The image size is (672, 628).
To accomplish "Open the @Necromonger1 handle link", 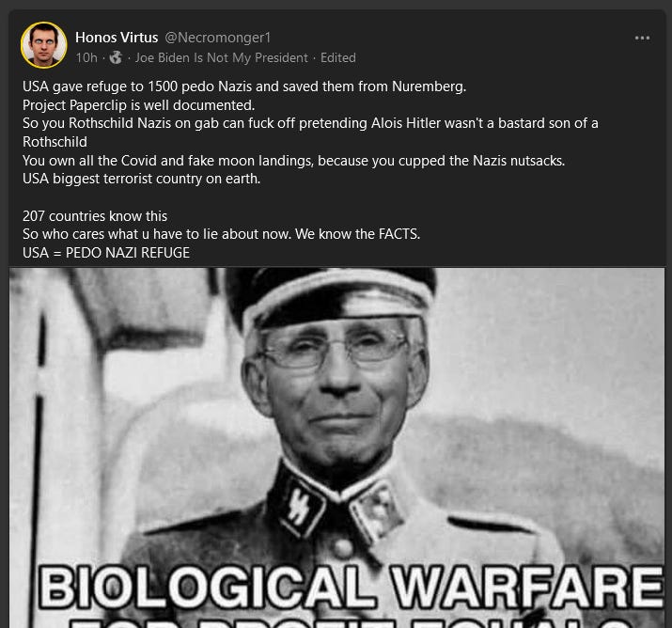I will pyautogui.click(x=218, y=38).
